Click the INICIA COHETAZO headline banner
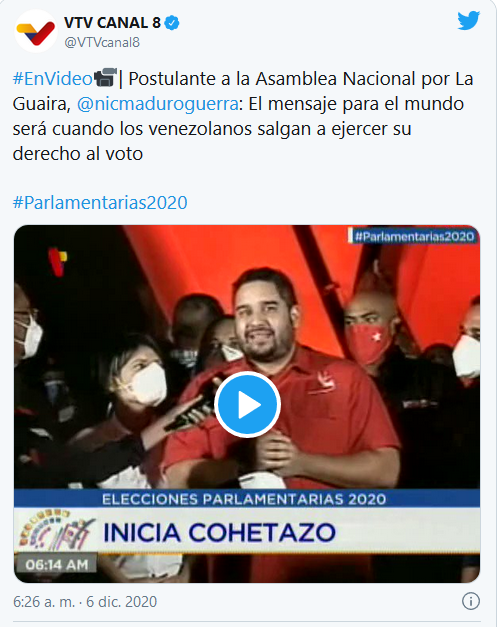 coord(219,533)
